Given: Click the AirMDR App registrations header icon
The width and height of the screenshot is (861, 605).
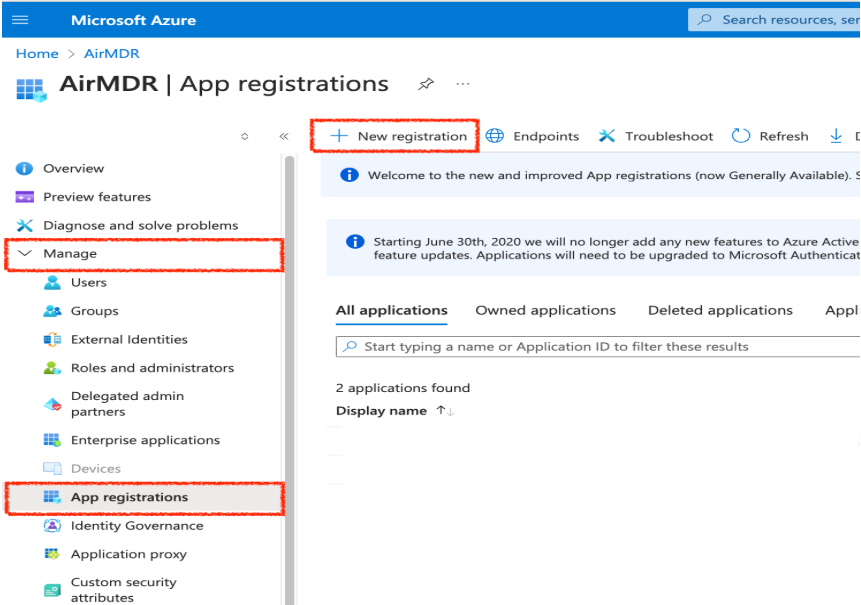Looking at the screenshot, I should pyautogui.click(x=31, y=90).
